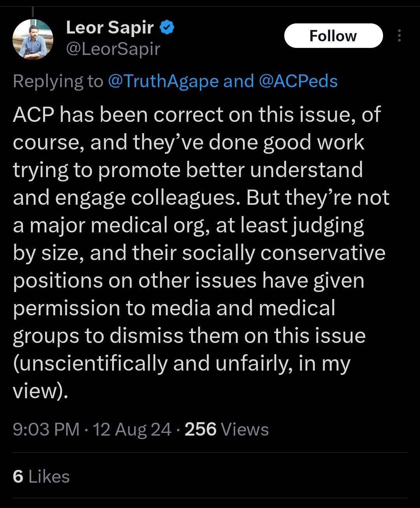Click the blue verified checkmark badge
Screen dimensions: 420x508
(167, 28)
